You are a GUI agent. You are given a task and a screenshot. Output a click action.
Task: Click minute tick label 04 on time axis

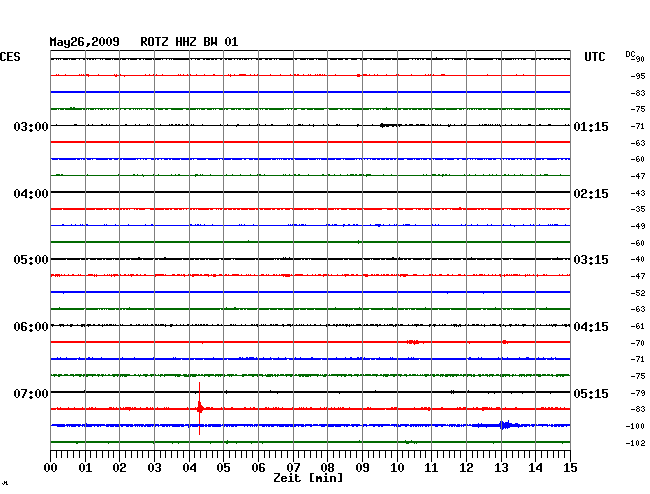(189, 468)
